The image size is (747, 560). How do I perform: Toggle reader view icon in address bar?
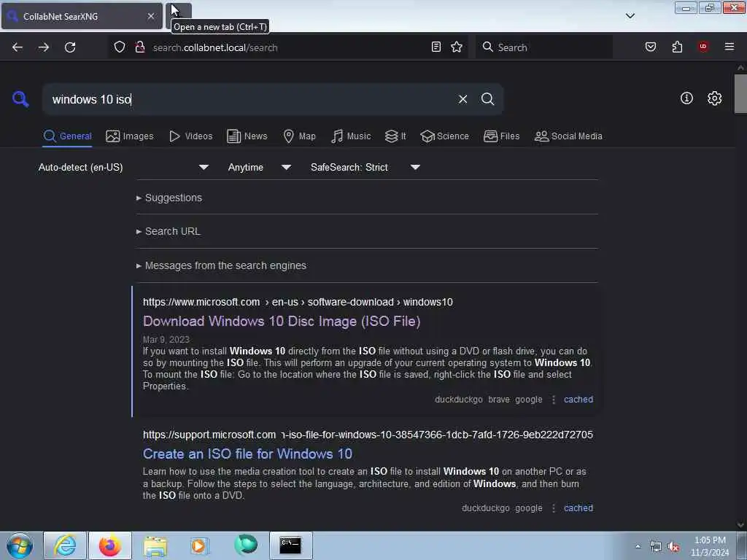point(436,47)
